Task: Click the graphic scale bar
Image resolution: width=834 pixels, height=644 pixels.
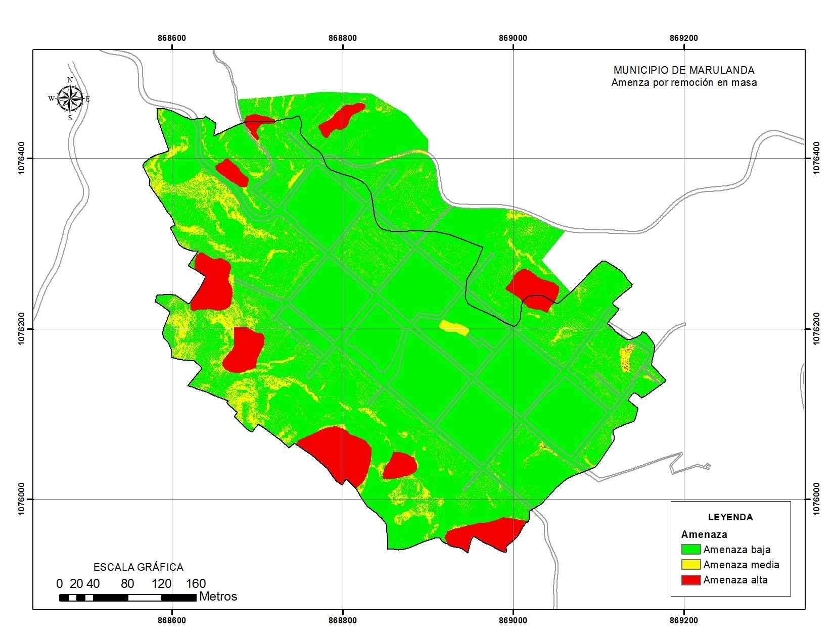Action: click(x=128, y=598)
